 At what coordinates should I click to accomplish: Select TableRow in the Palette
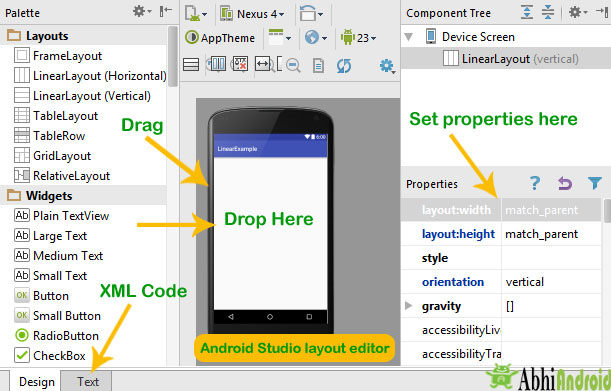tap(49, 136)
